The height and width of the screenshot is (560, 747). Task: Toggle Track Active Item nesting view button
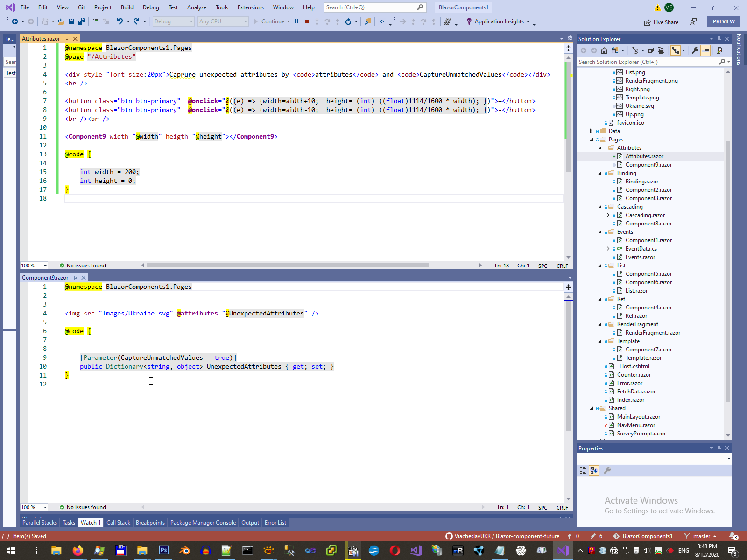(x=675, y=50)
